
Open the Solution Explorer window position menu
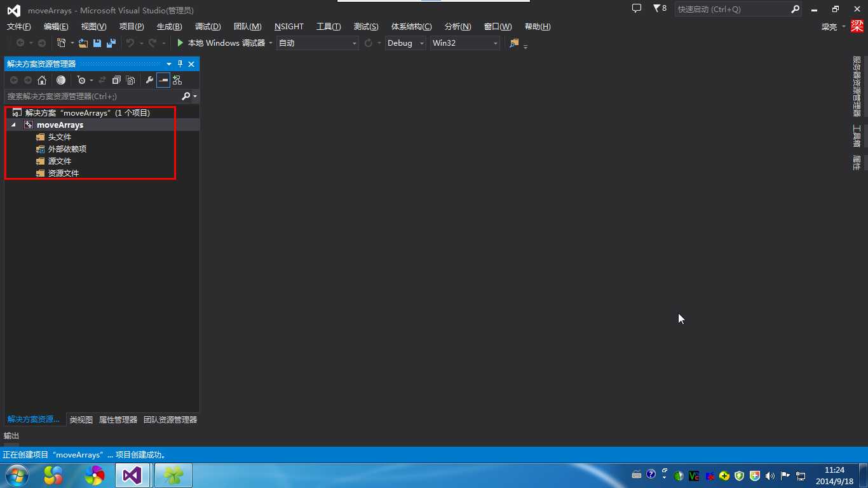169,64
